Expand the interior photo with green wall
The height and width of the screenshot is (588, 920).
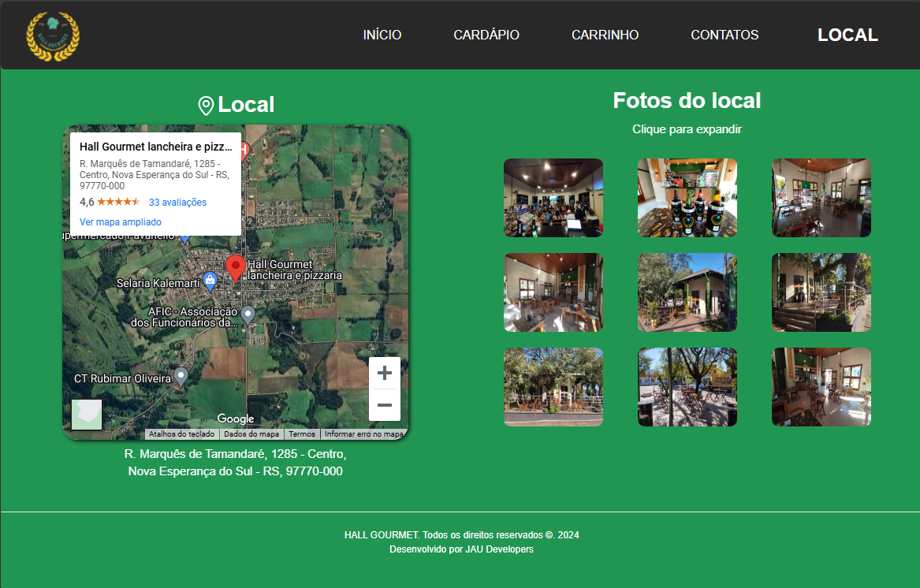coord(553,292)
